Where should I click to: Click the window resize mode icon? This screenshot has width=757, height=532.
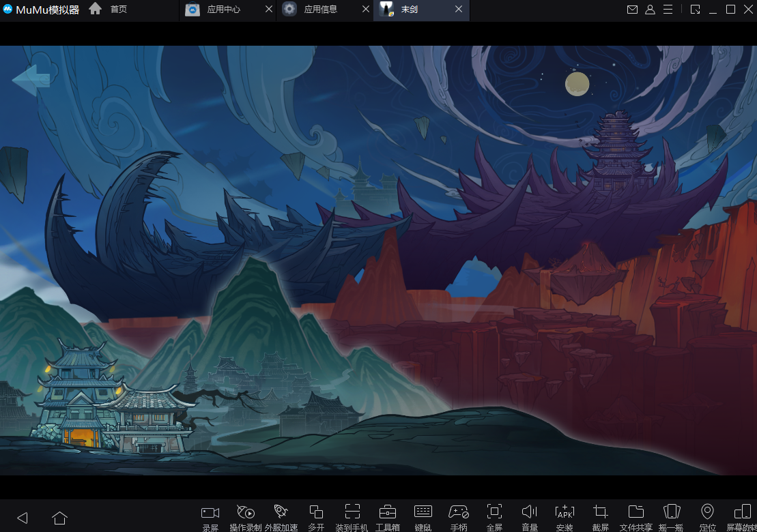[x=695, y=9]
